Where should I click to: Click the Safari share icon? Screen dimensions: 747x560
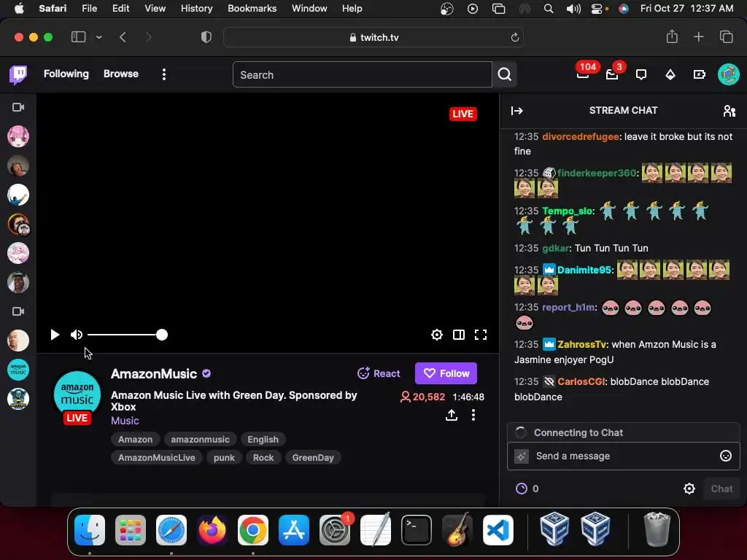point(672,36)
